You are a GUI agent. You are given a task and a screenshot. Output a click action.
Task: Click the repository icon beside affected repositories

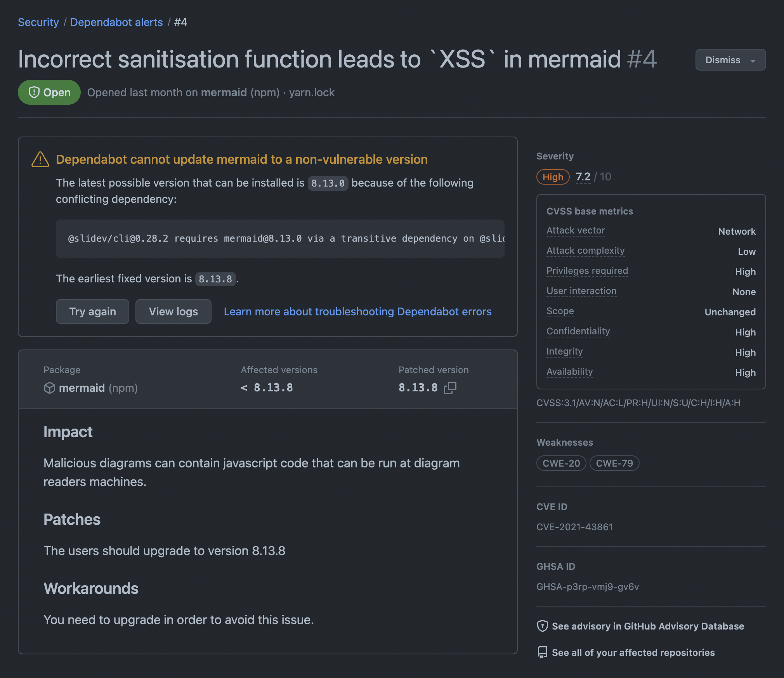point(542,652)
